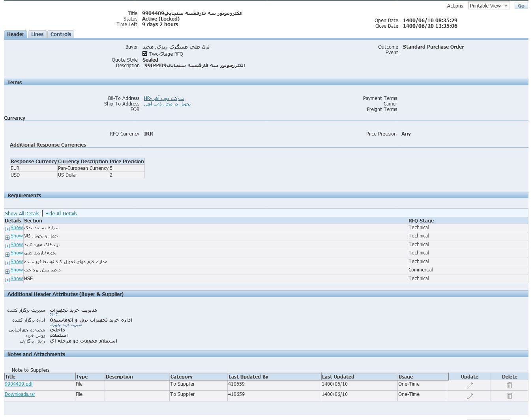The width and height of the screenshot is (532, 420).
Task: Click the Close Date value 1400/06/20 13:35:06
Action: 430,26
